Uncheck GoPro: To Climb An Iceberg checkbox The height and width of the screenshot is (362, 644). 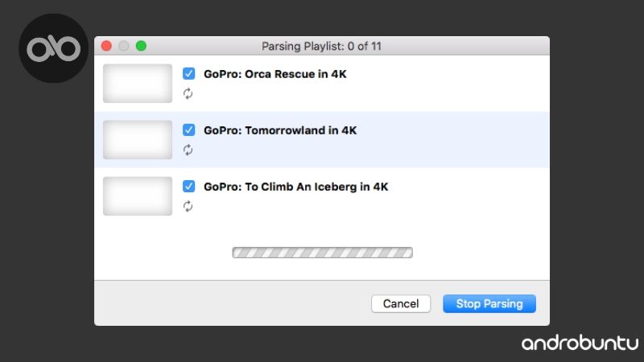tap(188, 187)
